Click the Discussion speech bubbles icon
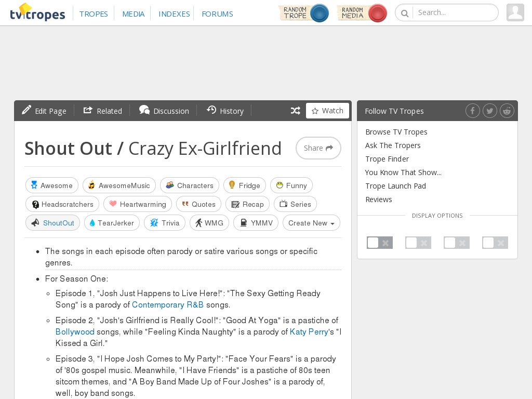This screenshot has width=532, height=399. (x=144, y=110)
